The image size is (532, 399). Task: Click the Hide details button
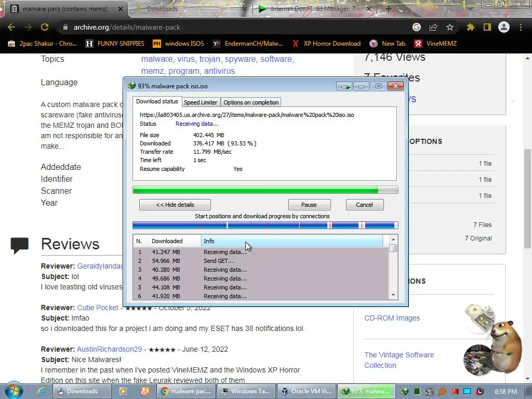coord(175,205)
